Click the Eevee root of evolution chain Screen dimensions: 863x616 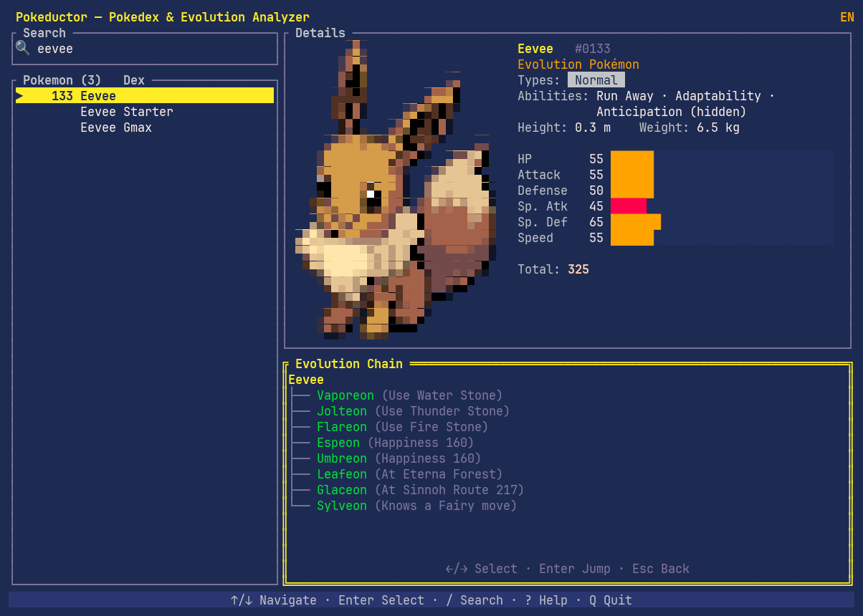tap(306, 380)
